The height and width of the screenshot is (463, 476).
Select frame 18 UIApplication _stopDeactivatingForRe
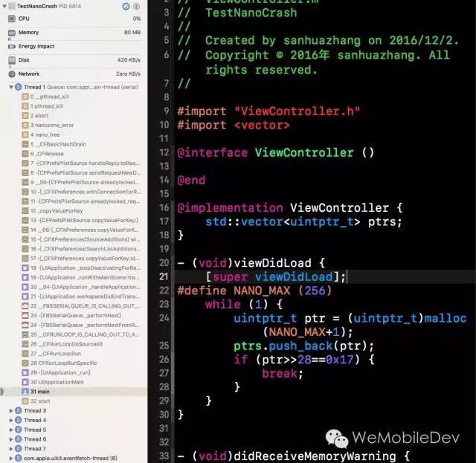tap(81, 268)
